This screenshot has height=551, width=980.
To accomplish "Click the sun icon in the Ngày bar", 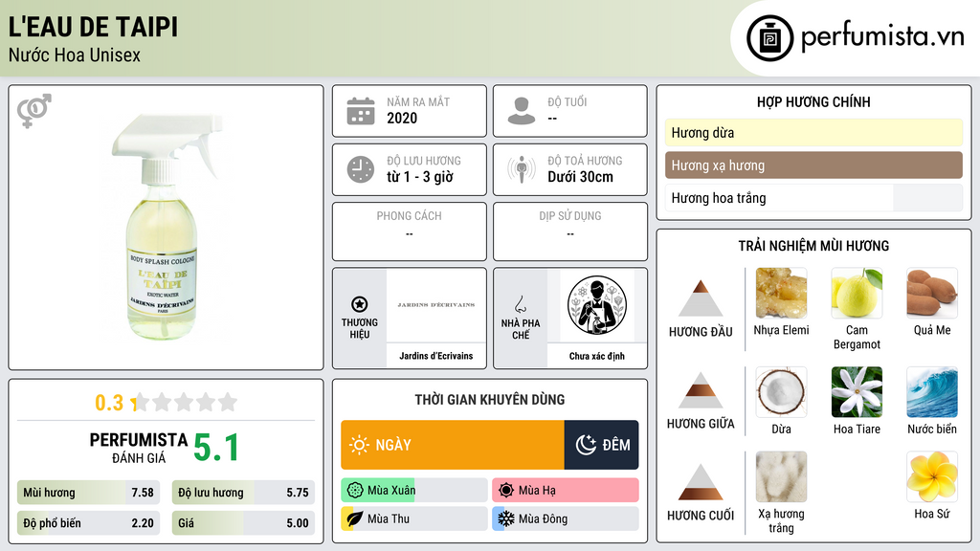I will 360,445.
